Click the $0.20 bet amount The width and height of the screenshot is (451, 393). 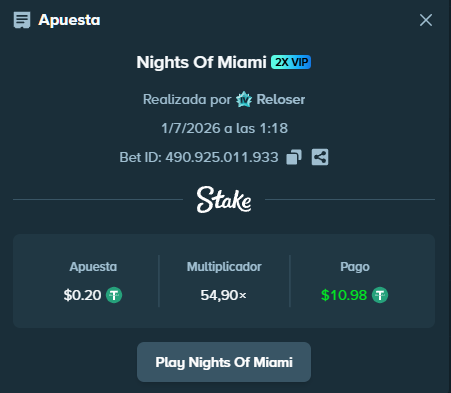pos(82,295)
